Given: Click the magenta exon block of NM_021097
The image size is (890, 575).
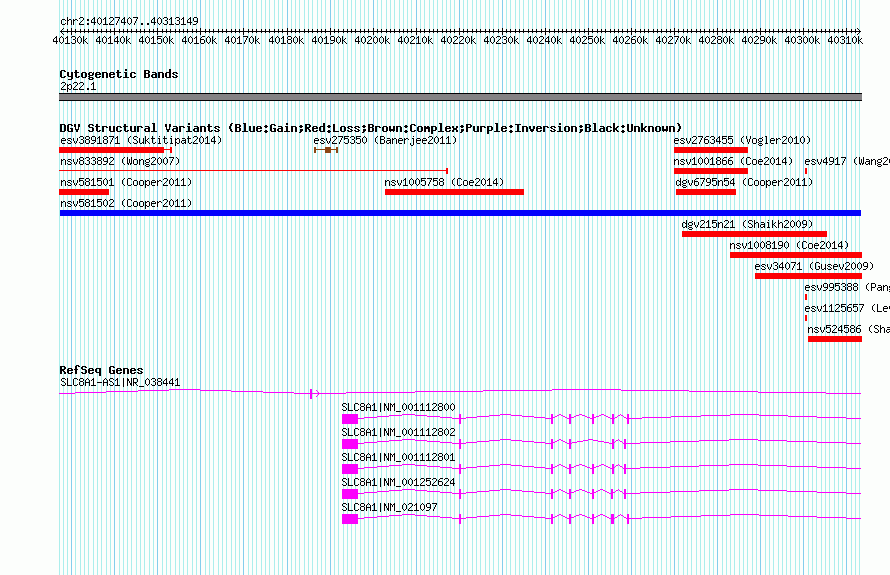Looking at the screenshot, I should pos(350,519).
